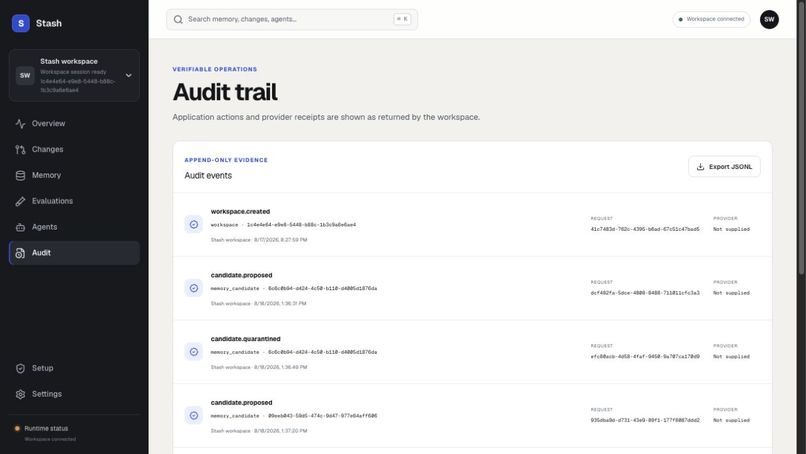Click the page vertical scrollbar
Screen dimensions: 806x454
(800, 139)
